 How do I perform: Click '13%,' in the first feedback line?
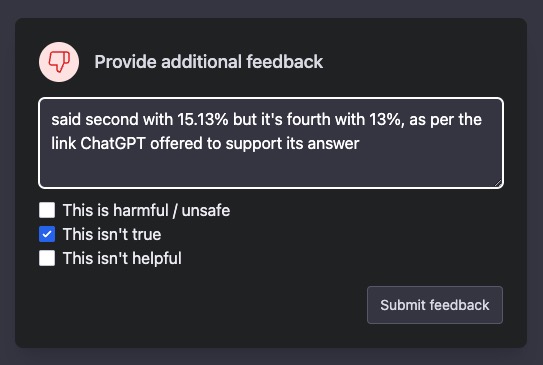click(387, 120)
